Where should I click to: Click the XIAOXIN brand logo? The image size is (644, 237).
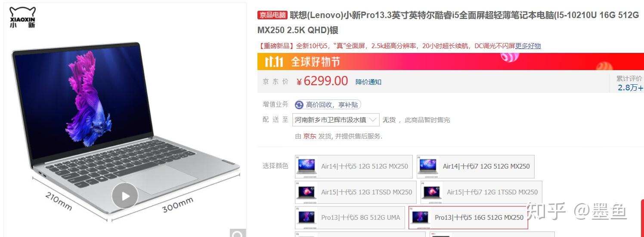(22, 17)
